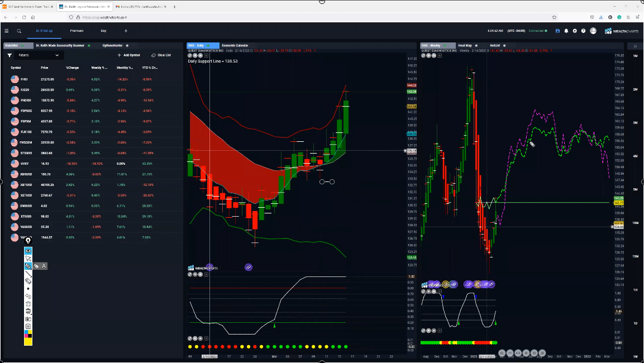Viewport: 644px width, 363px height.
Task: Toggle the DGX Weekly green link dot
Action: tap(445, 46)
